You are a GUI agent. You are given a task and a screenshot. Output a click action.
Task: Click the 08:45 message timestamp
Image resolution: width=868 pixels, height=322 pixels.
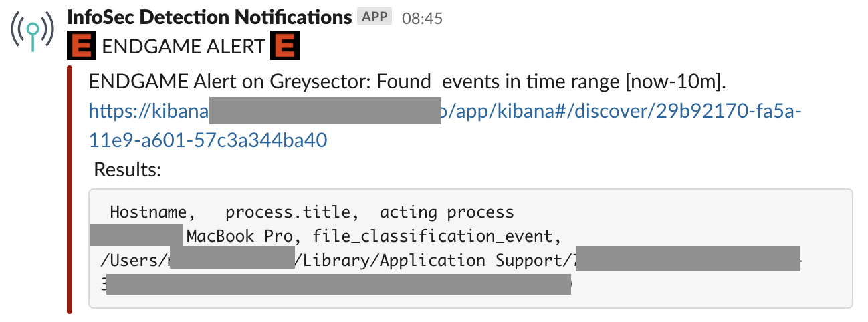(x=422, y=18)
